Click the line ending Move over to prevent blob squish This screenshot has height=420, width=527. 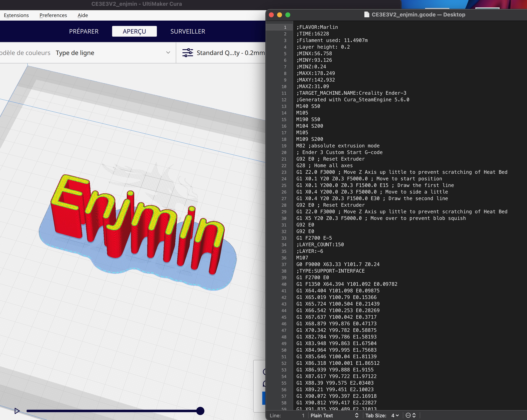[x=381, y=218]
